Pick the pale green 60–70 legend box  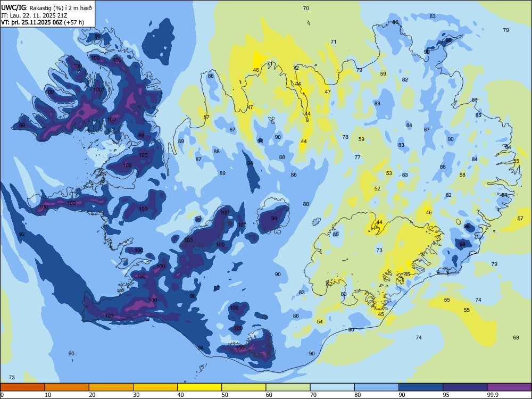tap(288, 387)
